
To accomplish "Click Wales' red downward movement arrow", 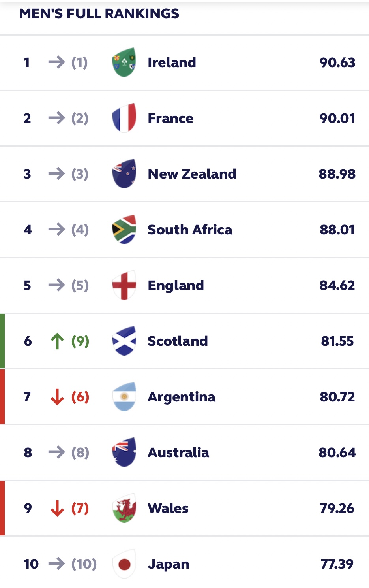I will 58,508.
